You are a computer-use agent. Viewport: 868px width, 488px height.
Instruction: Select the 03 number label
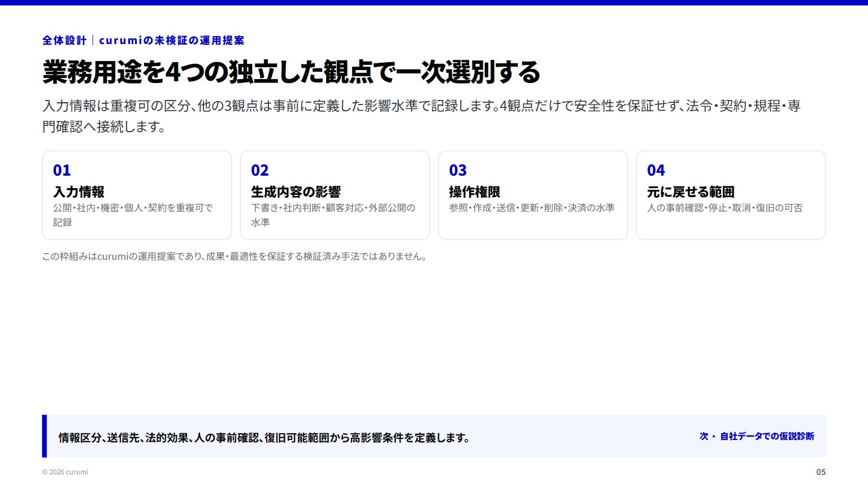coord(458,171)
